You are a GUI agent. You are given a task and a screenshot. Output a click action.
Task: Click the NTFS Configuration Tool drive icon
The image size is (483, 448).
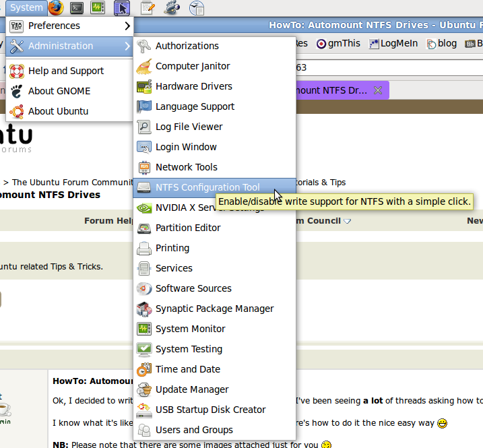pos(144,187)
